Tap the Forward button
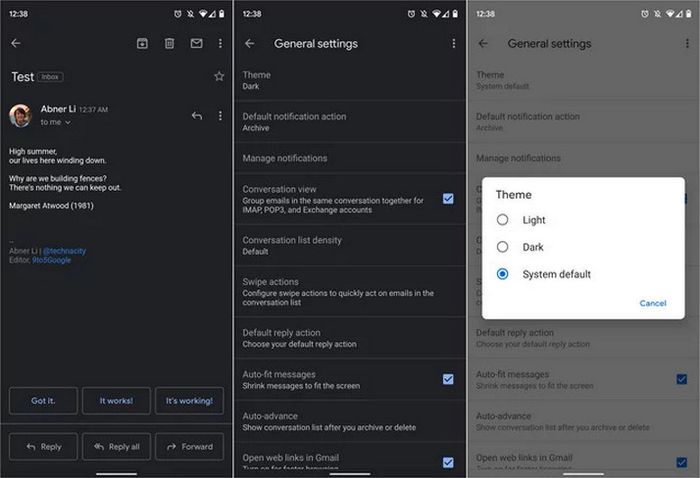The image size is (700, 478). (x=189, y=446)
